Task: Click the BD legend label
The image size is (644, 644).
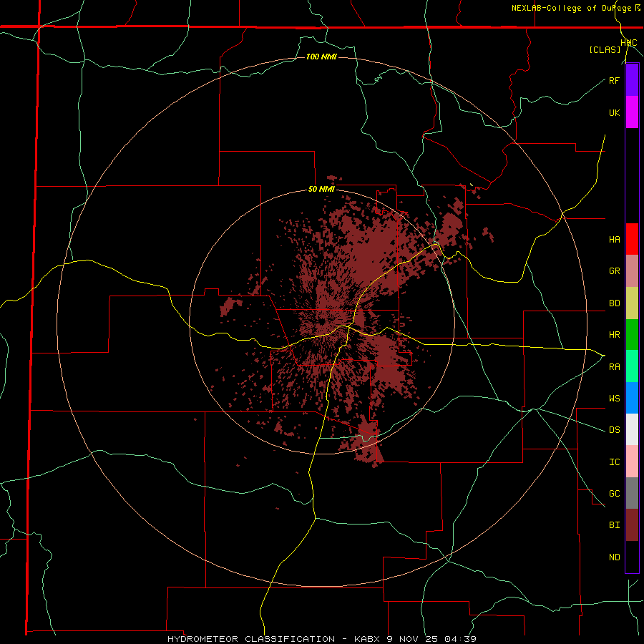Action: tap(614, 303)
